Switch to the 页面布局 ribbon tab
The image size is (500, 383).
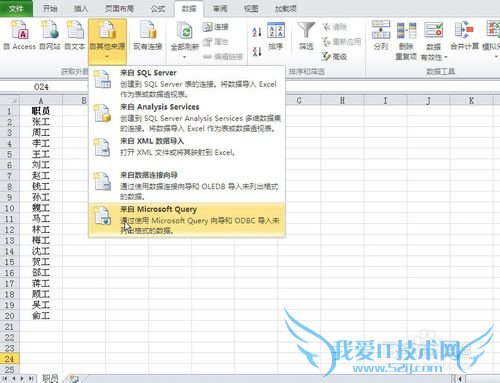point(119,8)
